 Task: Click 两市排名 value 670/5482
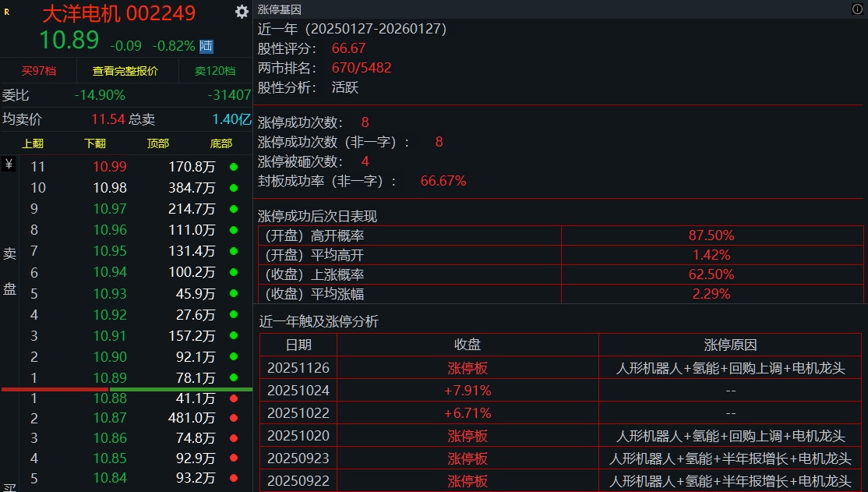362,68
